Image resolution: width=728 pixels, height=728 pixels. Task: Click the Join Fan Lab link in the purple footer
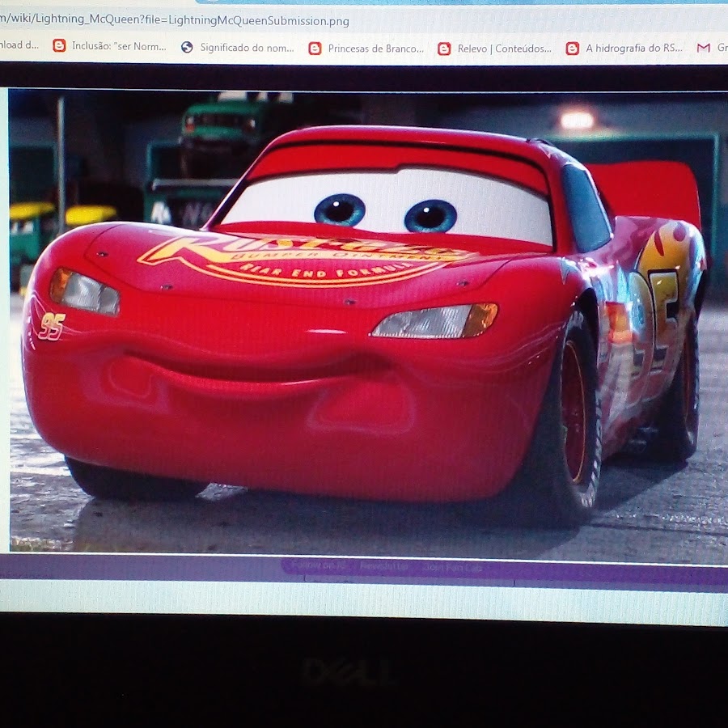click(x=453, y=567)
